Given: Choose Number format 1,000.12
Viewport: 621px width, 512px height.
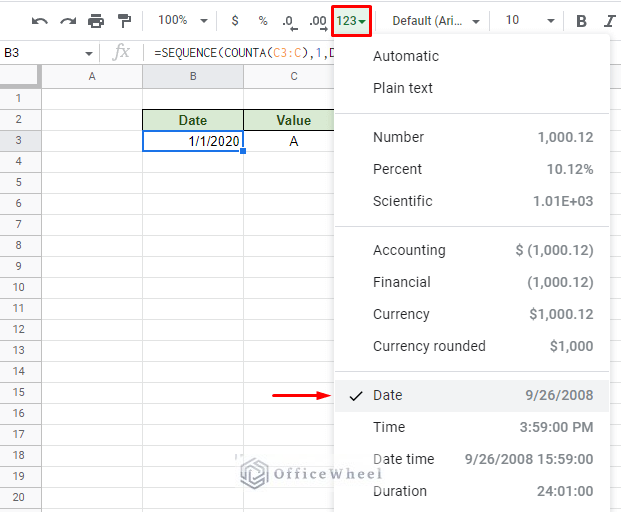Looking at the screenshot, I should [x=472, y=137].
